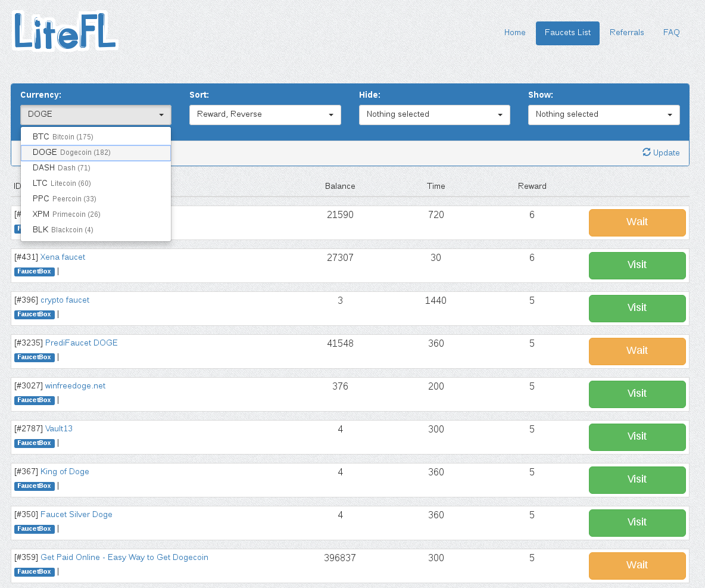Image resolution: width=705 pixels, height=588 pixels.
Task: Click the Update refresh icon
Action: [x=647, y=152]
